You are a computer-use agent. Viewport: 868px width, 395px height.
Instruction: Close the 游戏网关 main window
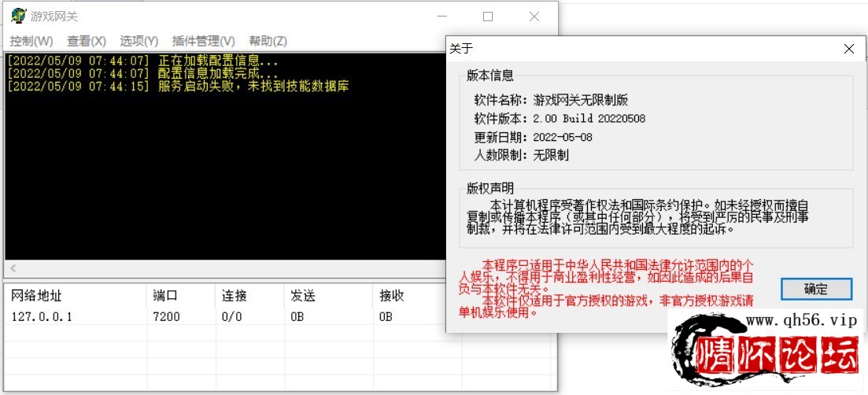click(x=534, y=17)
